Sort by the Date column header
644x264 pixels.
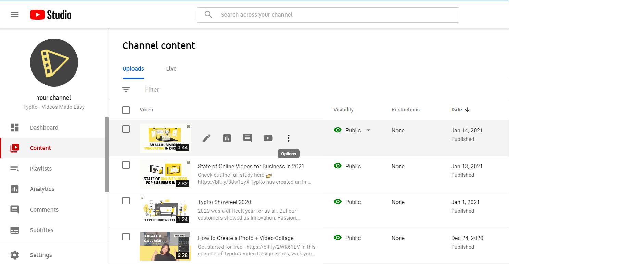click(x=457, y=110)
